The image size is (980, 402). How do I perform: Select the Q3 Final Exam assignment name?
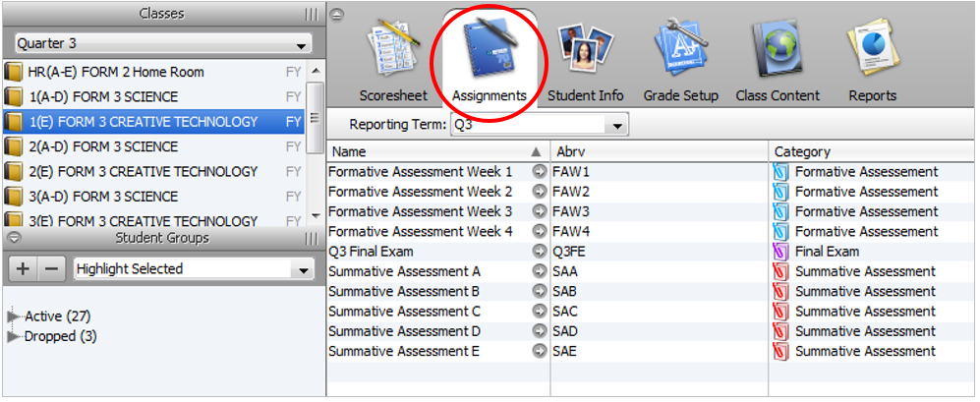(371, 252)
